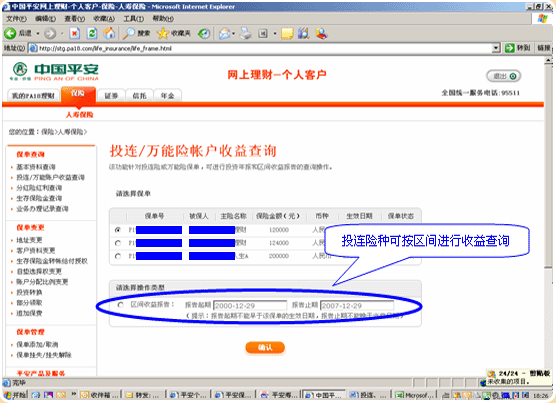The height and width of the screenshot is (403, 556).
Task: Select second policy radio button (124000)
Action: tap(118, 243)
